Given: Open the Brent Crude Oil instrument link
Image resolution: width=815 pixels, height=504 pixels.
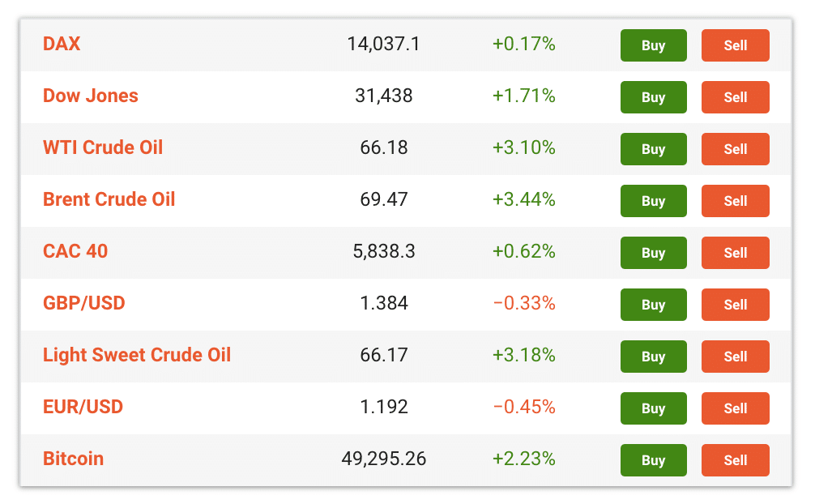Looking at the screenshot, I should tap(109, 199).
